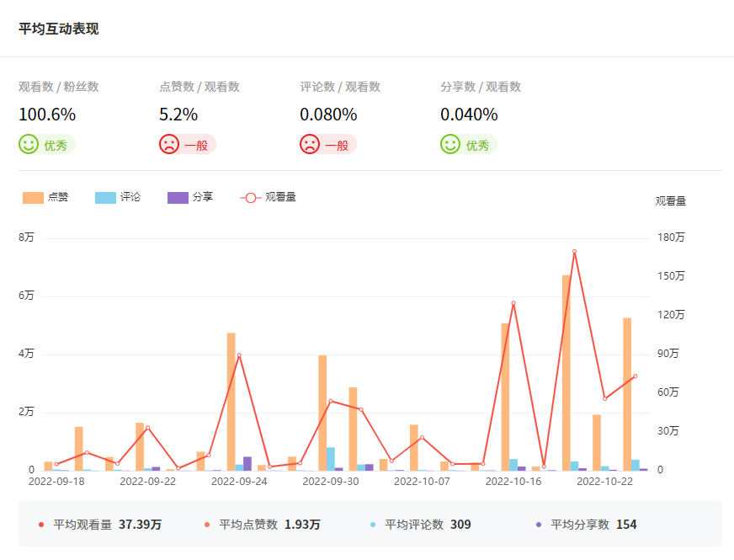Click the 观看量 line peak near 170万
734x560 pixels.
(574, 251)
